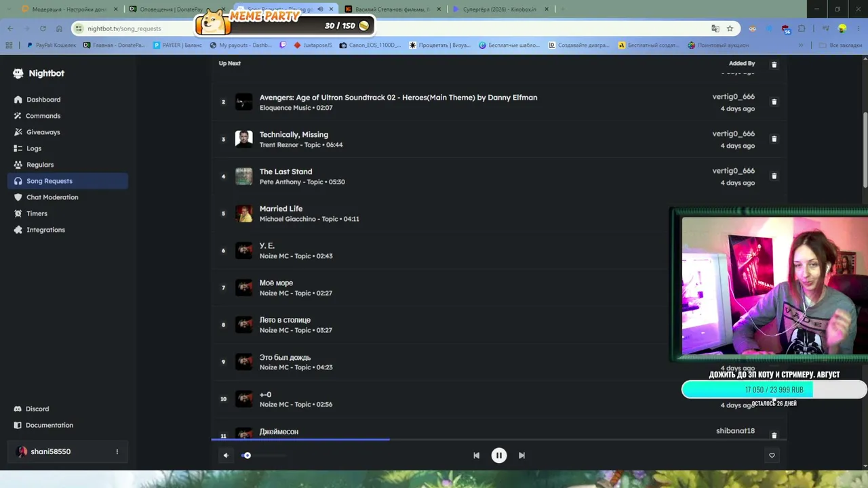Delete the Avengers: Age of Ultron song request
868x488 pixels.
pyautogui.click(x=774, y=102)
